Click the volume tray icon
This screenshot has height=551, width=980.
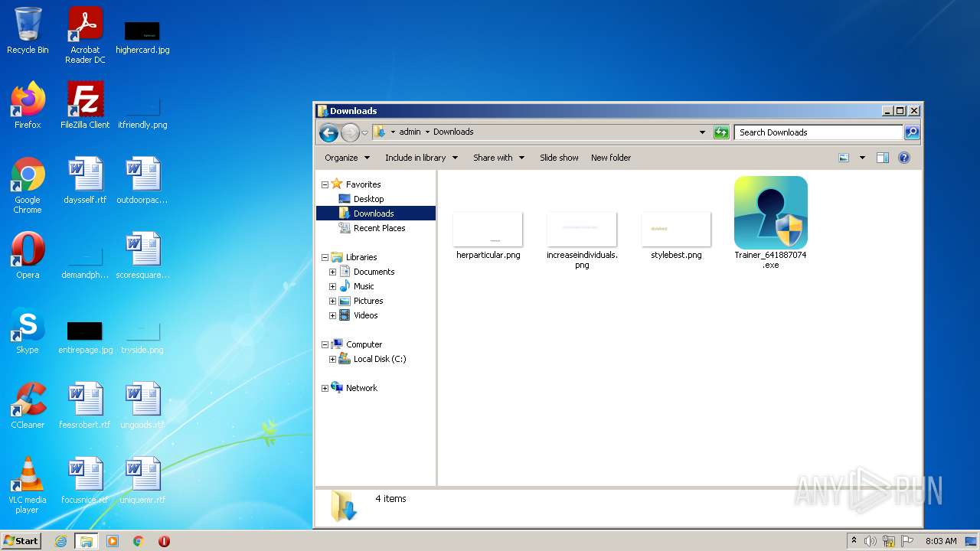[870, 541]
